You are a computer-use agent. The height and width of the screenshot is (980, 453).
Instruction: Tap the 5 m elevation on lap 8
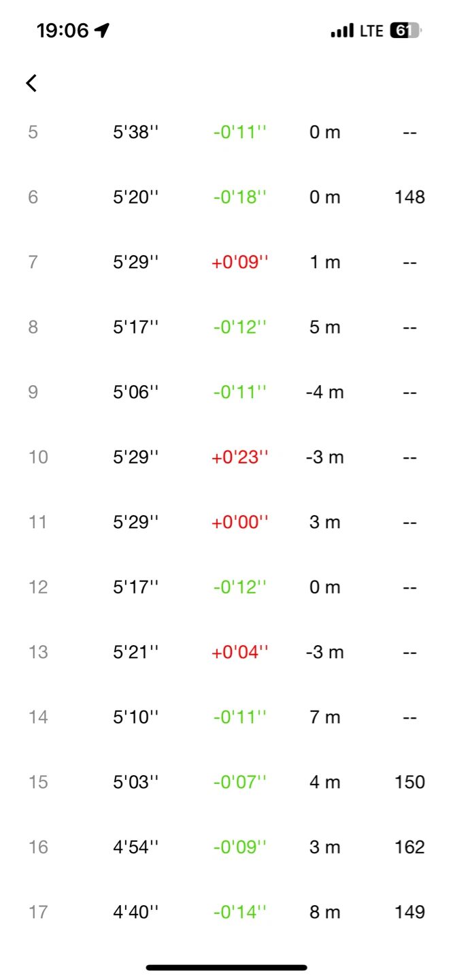(x=325, y=327)
